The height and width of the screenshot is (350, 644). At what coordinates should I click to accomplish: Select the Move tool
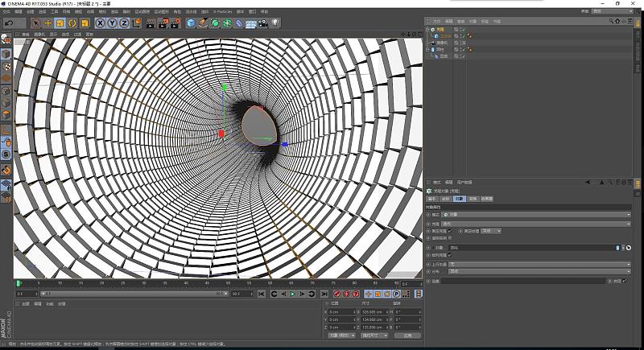[x=48, y=23]
